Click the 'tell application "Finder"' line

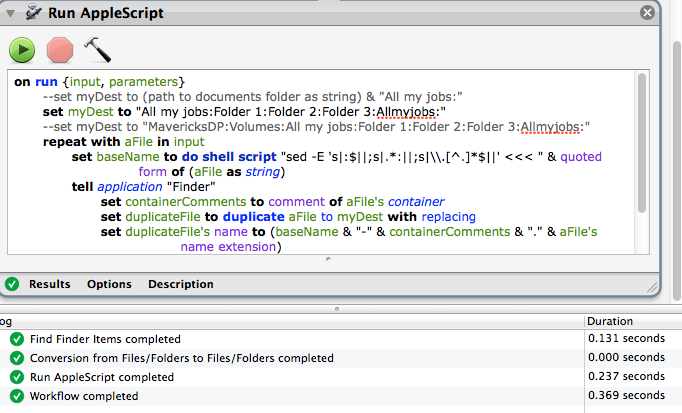[144, 187]
